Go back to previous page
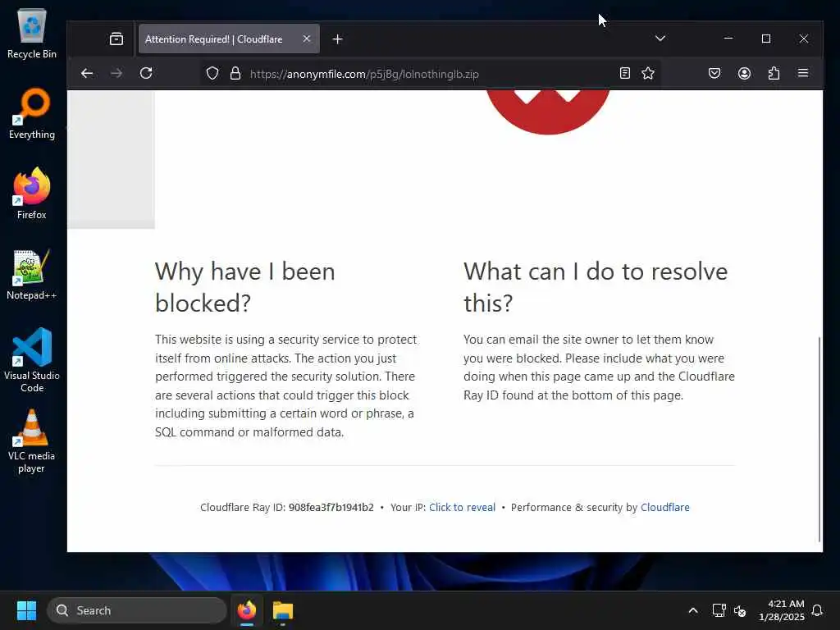 click(x=87, y=73)
